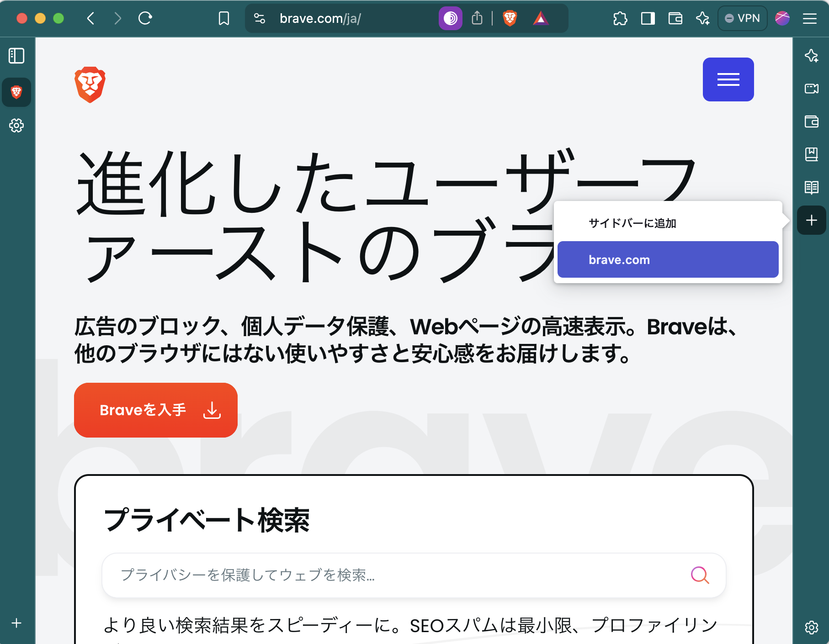829x644 pixels.
Task: Select the settings gear tab in vertical tabs
Action: pyautogui.click(x=16, y=125)
